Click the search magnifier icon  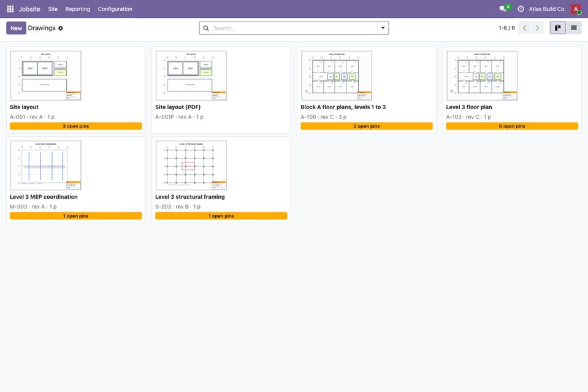[x=206, y=28]
